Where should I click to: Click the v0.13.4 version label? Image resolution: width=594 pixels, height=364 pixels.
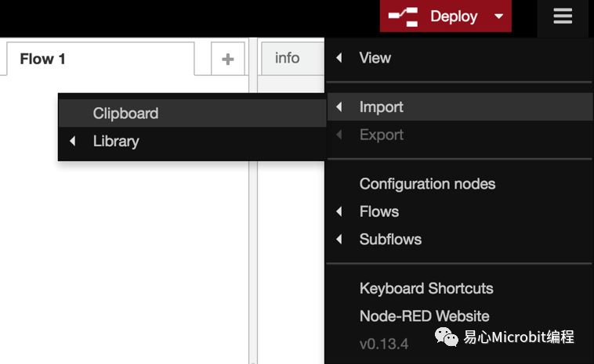(x=384, y=344)
